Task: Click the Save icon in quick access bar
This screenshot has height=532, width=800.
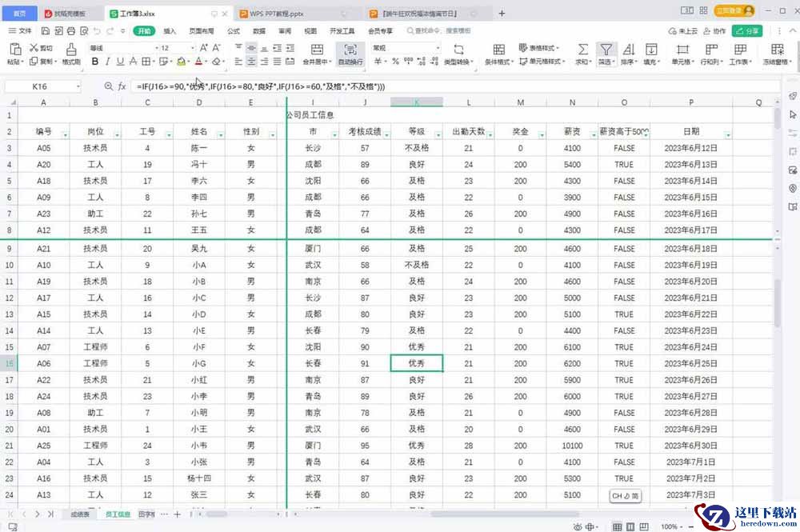Action: click(46, 31)
